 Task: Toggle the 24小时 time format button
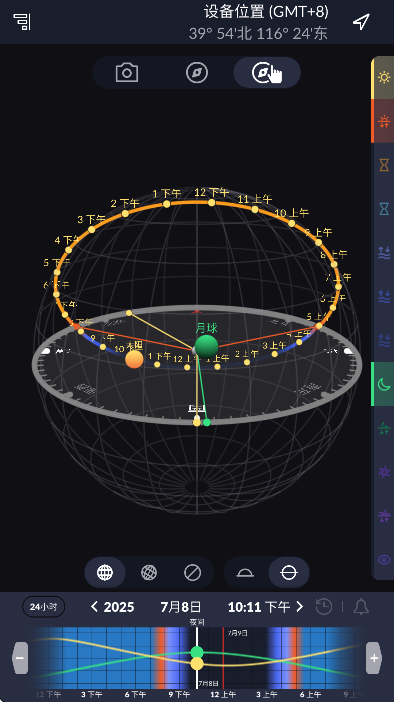click(x=43, y=607)
